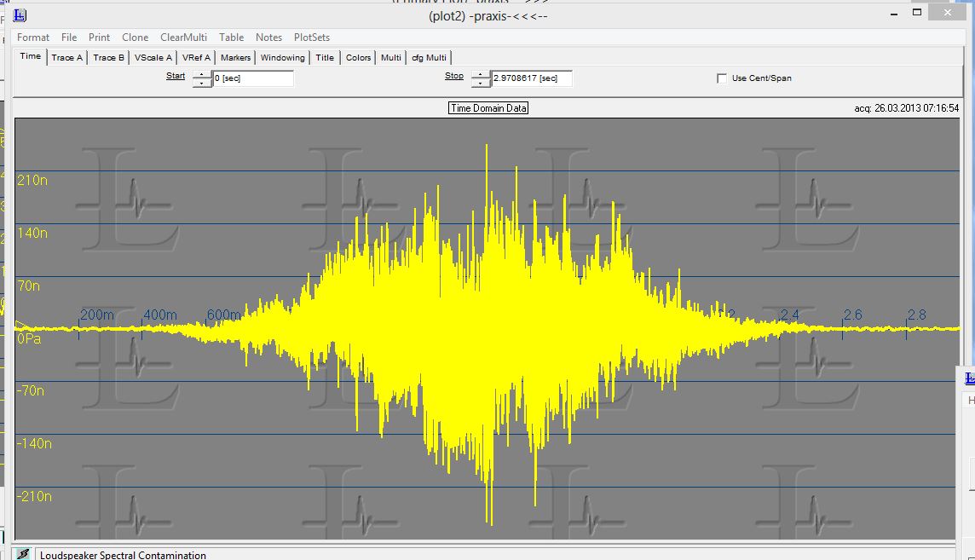The height and width of the screenshot is (560, 975).
Task: Click the Stop label
Action: (x=454, y=76)
